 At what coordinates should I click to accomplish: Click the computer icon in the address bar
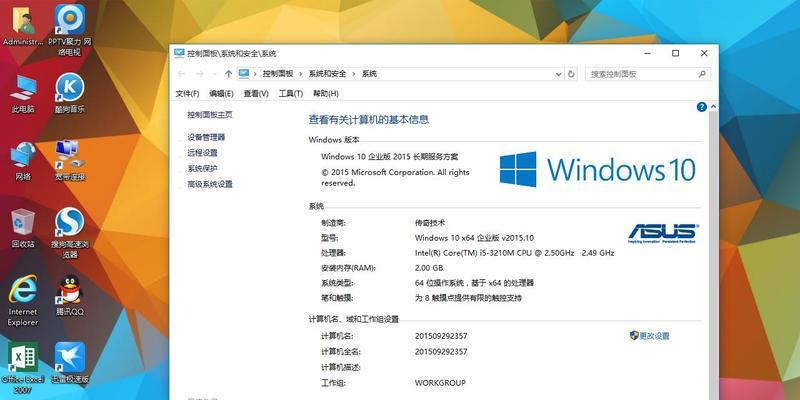[243, 73]
